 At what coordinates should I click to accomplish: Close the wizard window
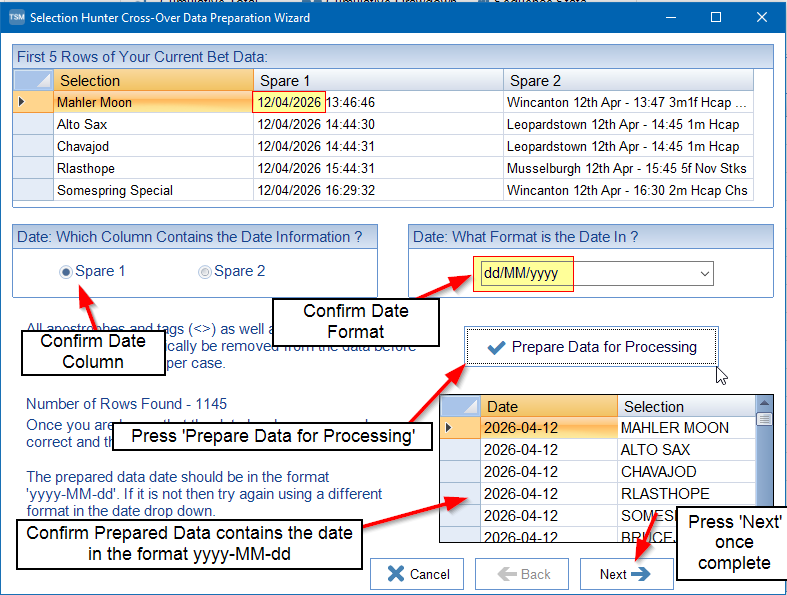click(x=761, y=17)
